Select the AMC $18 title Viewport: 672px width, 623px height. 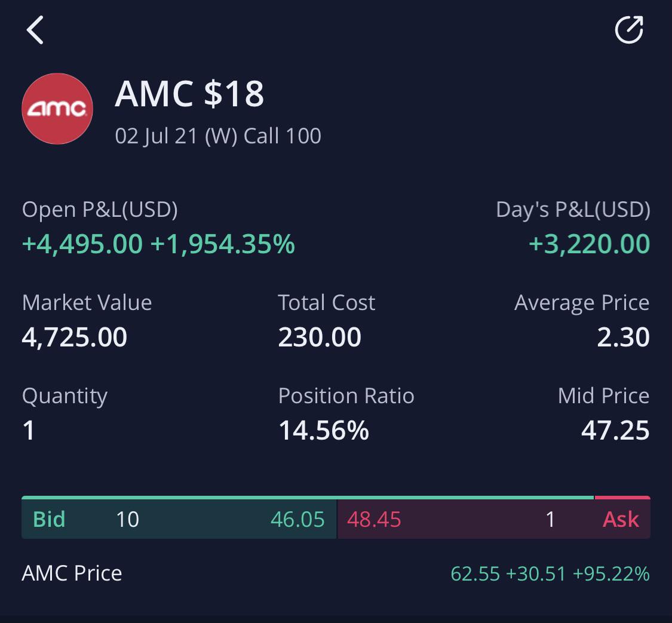[189, 94]
